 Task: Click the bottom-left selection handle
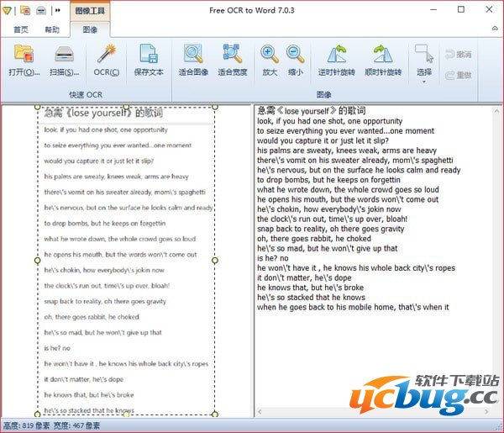[37, 414]
